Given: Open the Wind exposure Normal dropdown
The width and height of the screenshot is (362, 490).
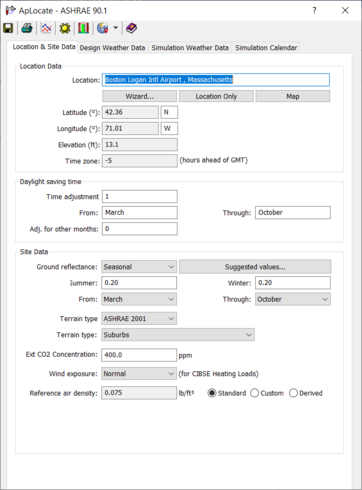Looking at the screenshot, I should click(139, 374).
